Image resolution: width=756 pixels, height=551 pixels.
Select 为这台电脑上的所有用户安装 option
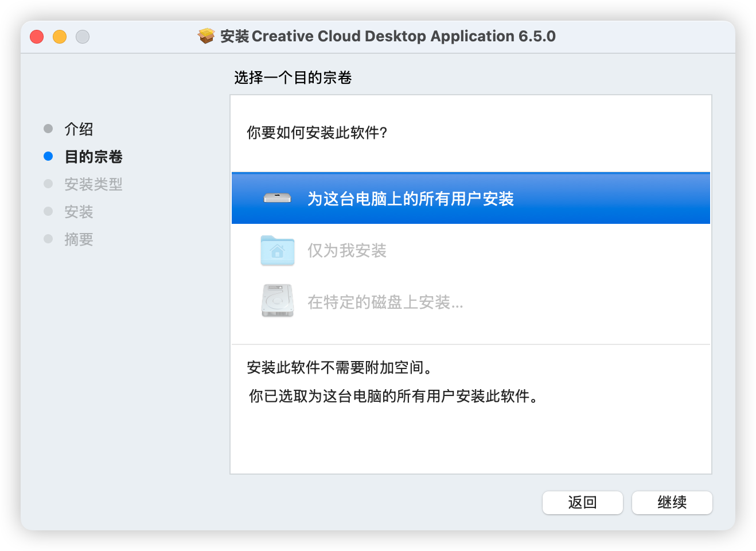pos(470,199)
